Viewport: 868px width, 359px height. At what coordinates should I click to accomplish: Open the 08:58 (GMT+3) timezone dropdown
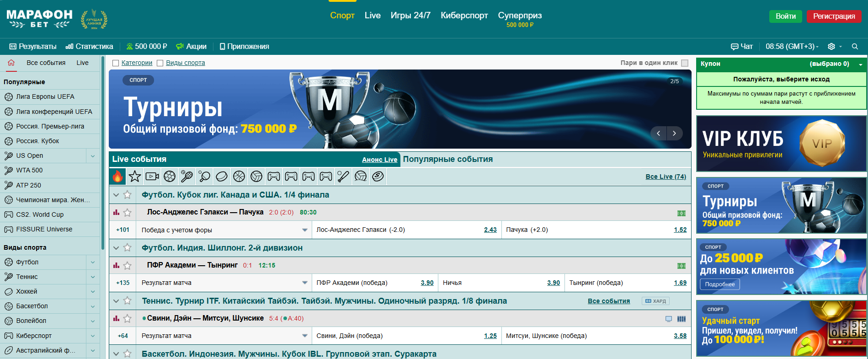[x=792, y=47]
